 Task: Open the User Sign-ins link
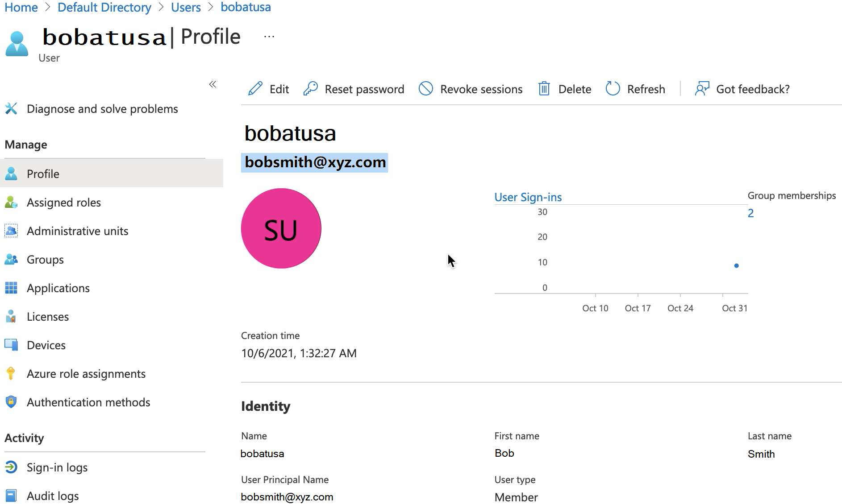coord(528,197)
